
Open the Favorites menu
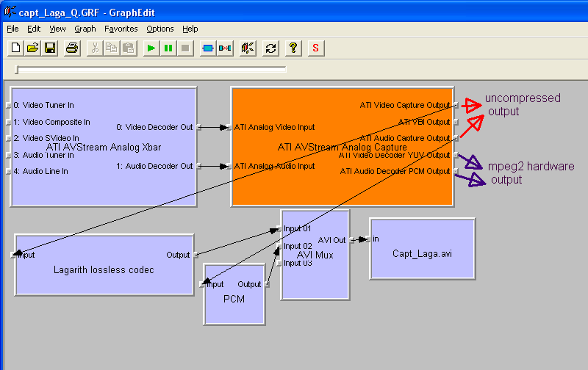[x=121, y=29]
